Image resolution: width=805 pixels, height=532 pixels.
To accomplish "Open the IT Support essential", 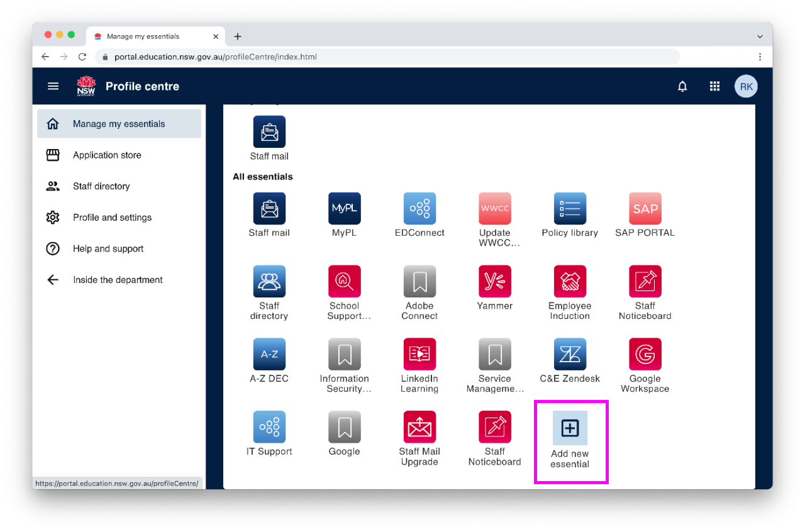I will (269, 428).
